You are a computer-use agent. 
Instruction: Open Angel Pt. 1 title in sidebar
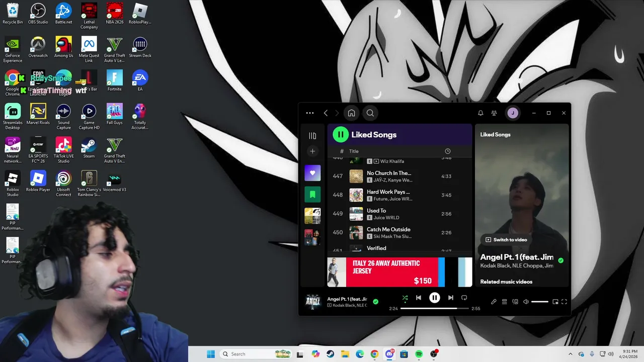[517, 257]
